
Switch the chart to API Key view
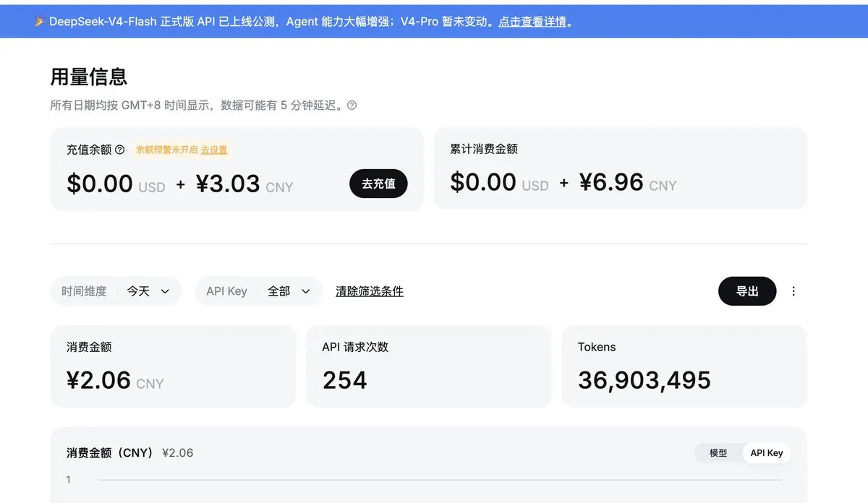[767, 453]
